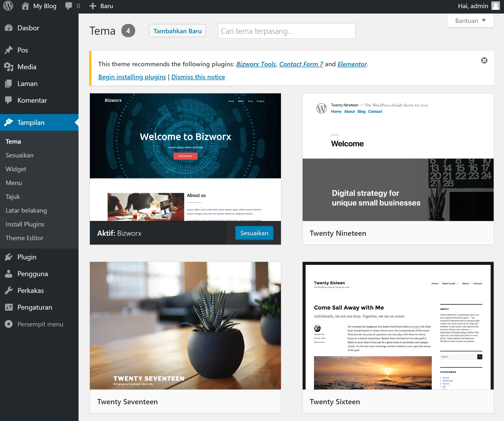Click Begin installing plugins link
The width and height of the screenshot is (504, 421).
click(x=131, y=77)
